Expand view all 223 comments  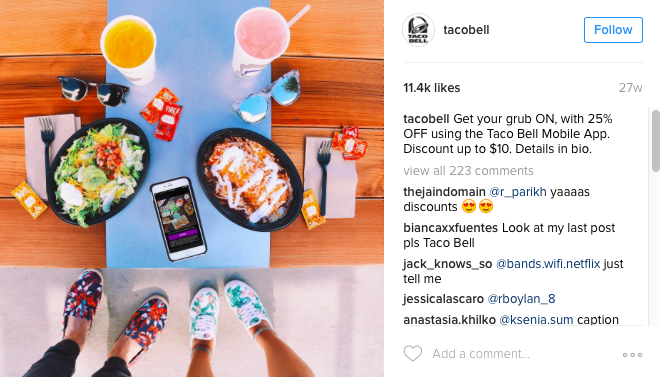(x=468, y=171)
